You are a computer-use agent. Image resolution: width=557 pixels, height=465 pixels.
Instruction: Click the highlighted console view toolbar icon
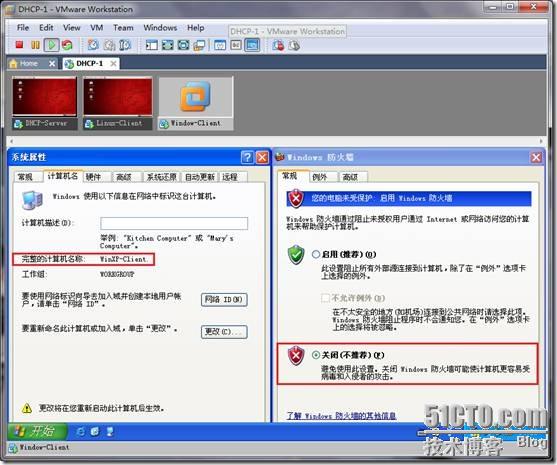[x=252, y=45]
